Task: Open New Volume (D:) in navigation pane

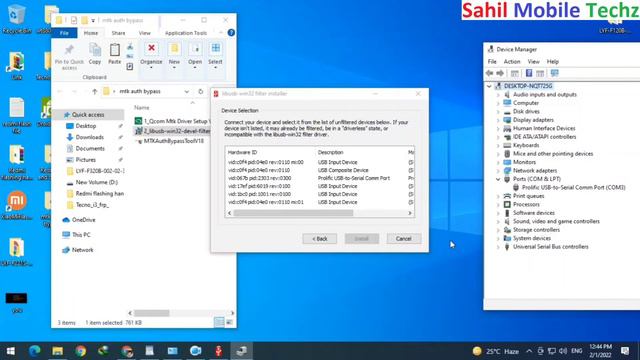Action: coord(96,182)
